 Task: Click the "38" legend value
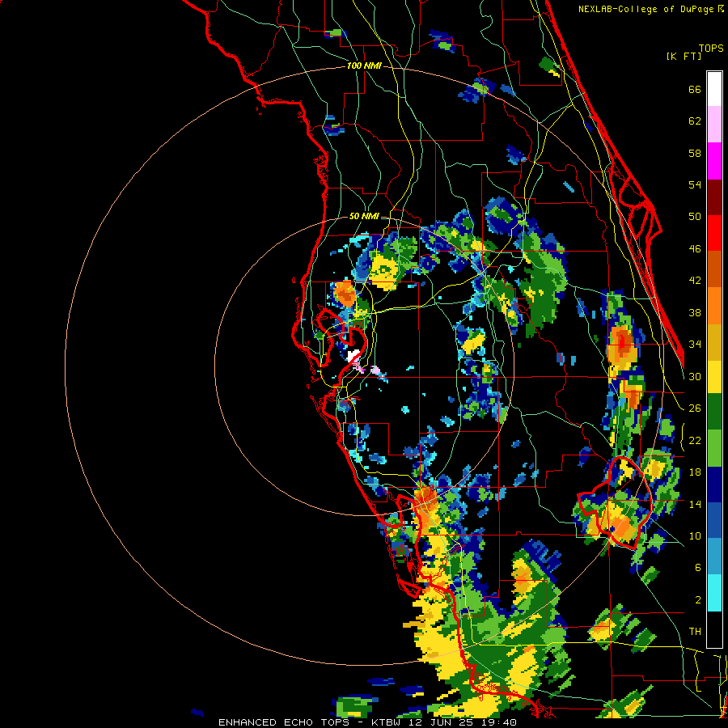695,313
